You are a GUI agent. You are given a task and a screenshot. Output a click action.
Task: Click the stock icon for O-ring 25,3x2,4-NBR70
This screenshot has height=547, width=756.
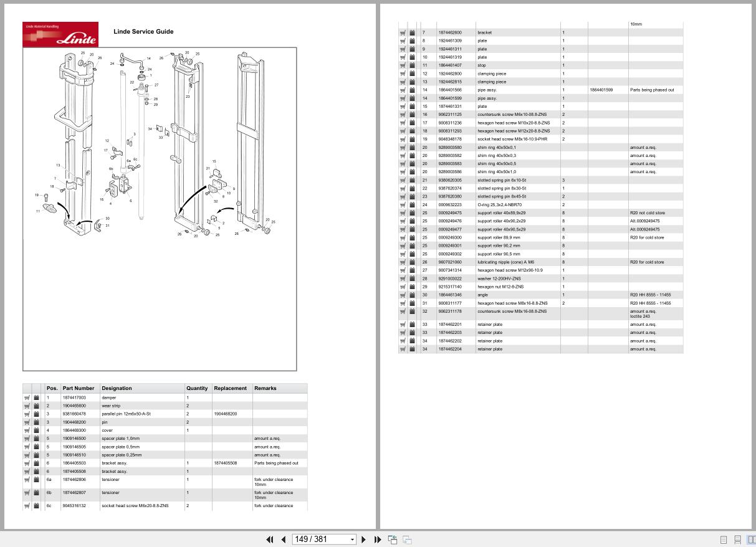click(411, 204)
